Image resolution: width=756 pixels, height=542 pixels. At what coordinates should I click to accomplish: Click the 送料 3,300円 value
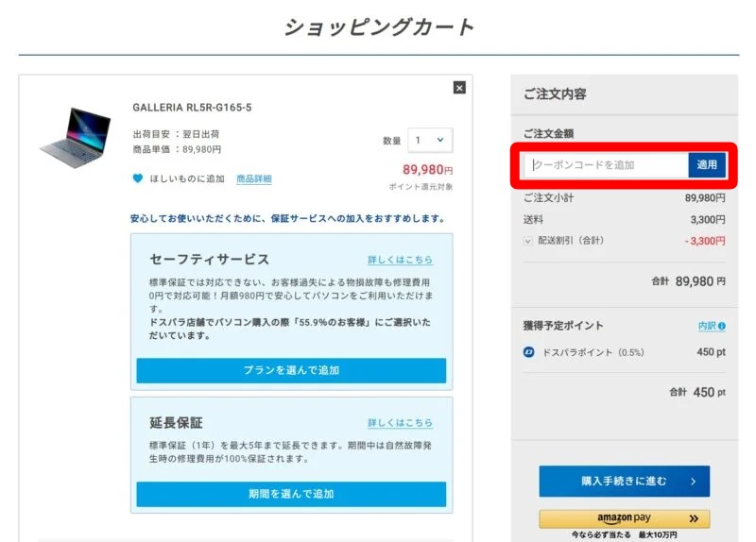coord(708,220)
